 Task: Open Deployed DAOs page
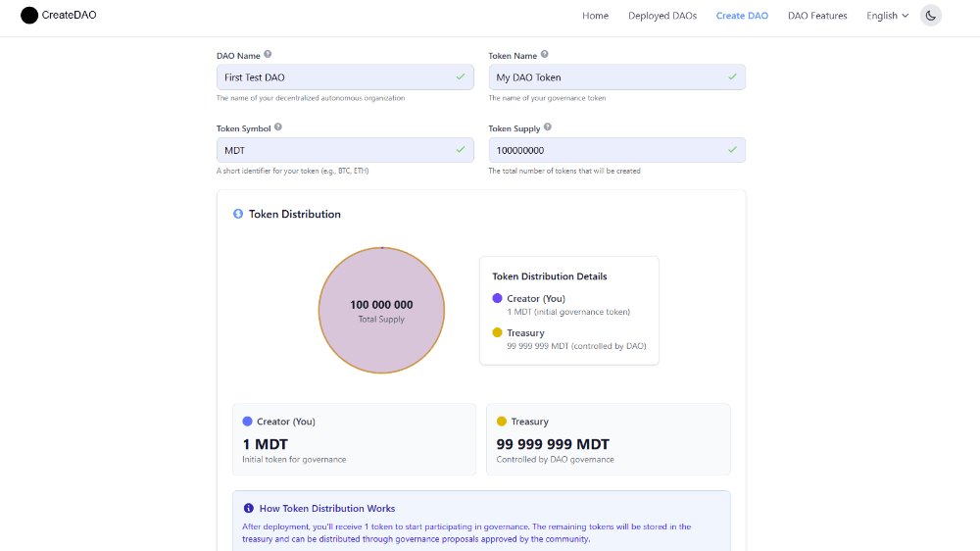662,16
